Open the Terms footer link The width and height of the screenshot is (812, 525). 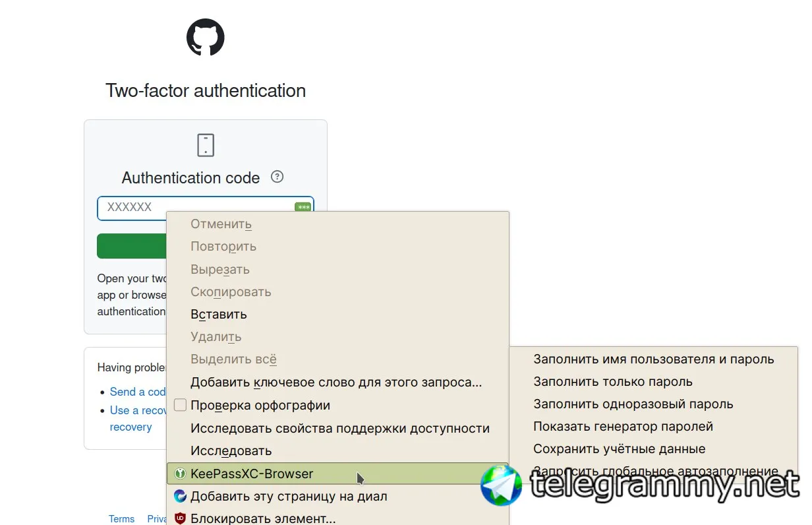click(121, 519)
